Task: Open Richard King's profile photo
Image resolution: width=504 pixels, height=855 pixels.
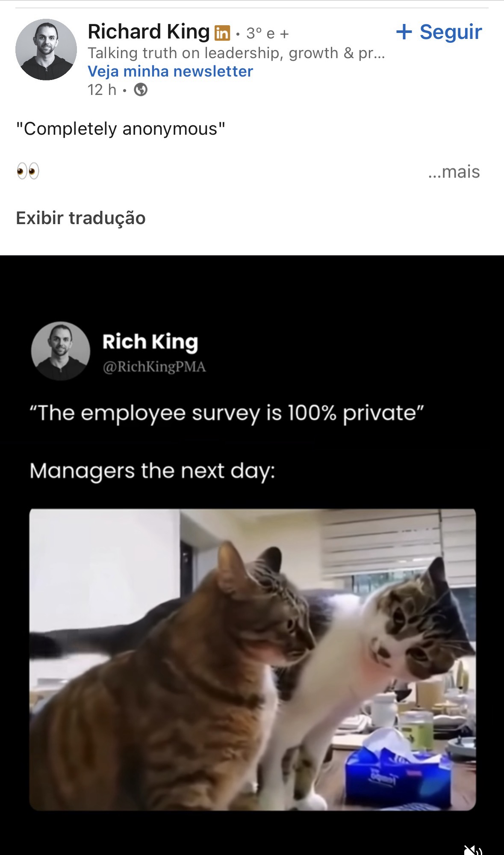Action: [46, 49]
